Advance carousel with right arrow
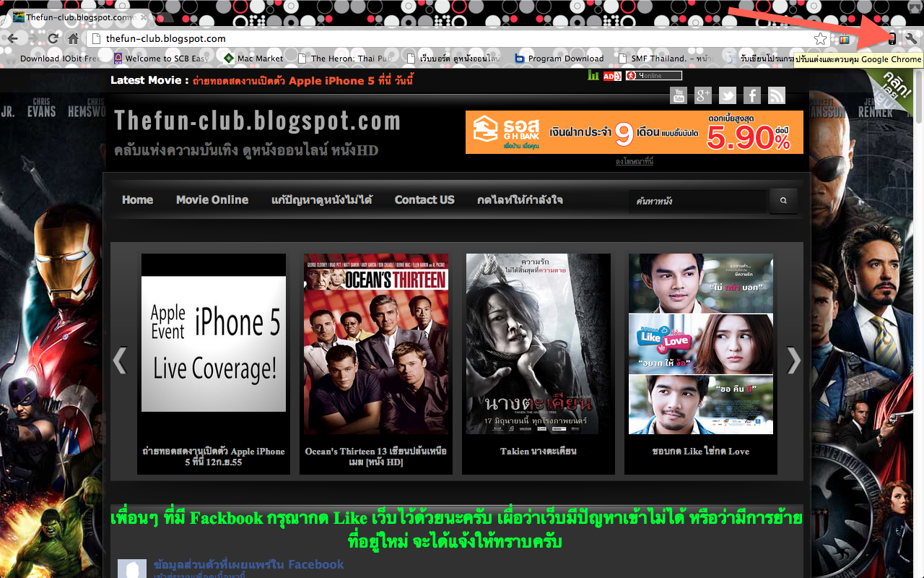 tap(793, 360)
